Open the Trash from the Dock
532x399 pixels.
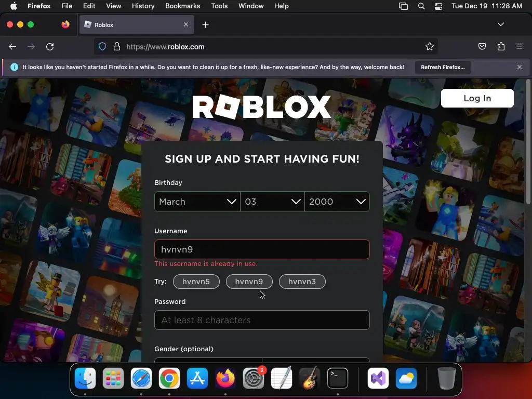(x=447, y=378)
